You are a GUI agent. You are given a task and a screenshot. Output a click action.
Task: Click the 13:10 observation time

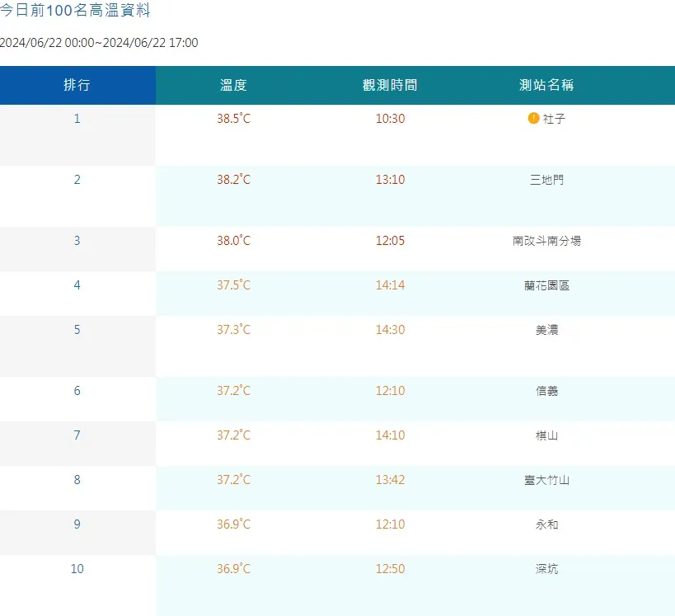pyautogui.click(x=390, y=179)
